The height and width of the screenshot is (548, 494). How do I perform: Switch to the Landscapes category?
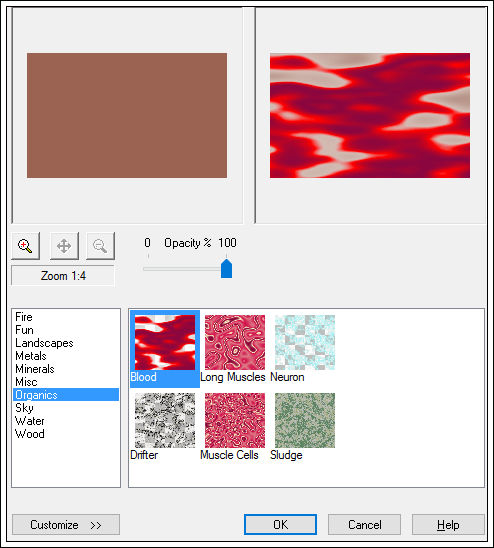click(x=44, y=343)
